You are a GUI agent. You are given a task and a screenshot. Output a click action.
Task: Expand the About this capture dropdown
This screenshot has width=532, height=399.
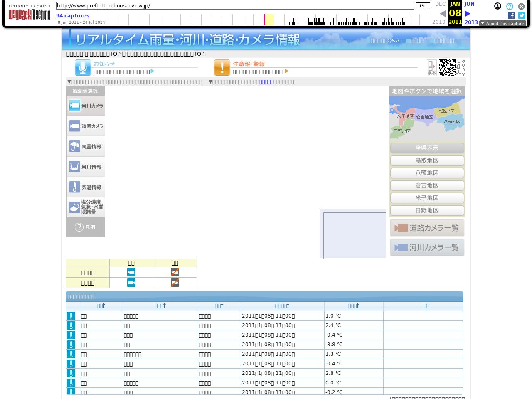[x=502, y=23]
